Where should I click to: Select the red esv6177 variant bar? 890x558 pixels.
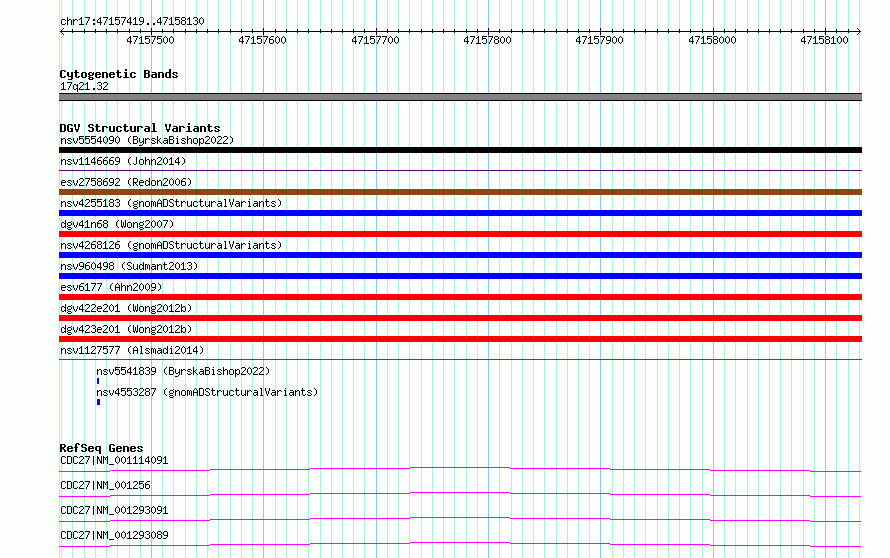click(460, 297)
